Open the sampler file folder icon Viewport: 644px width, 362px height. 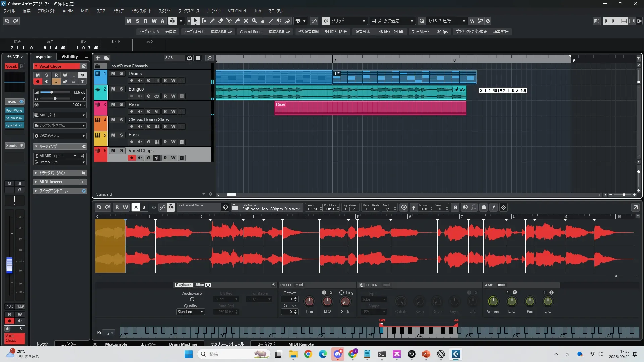pos(235,207)
